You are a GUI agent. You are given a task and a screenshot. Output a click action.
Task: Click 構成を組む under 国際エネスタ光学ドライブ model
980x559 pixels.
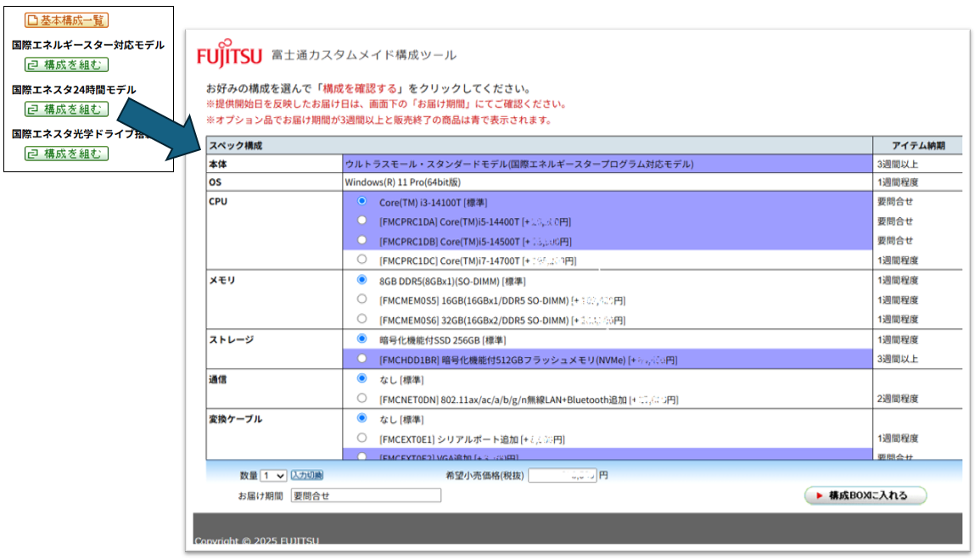(x=66, y=154)
